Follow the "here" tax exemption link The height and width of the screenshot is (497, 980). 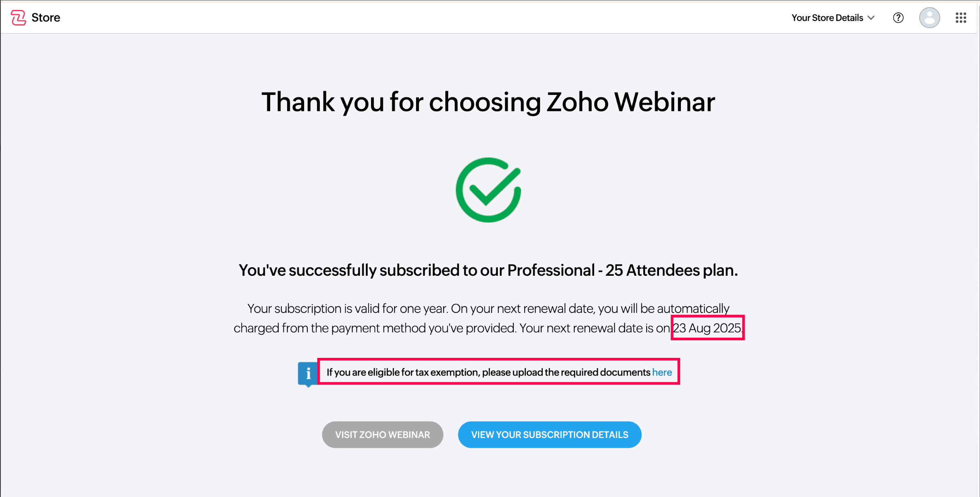(662, 372)
